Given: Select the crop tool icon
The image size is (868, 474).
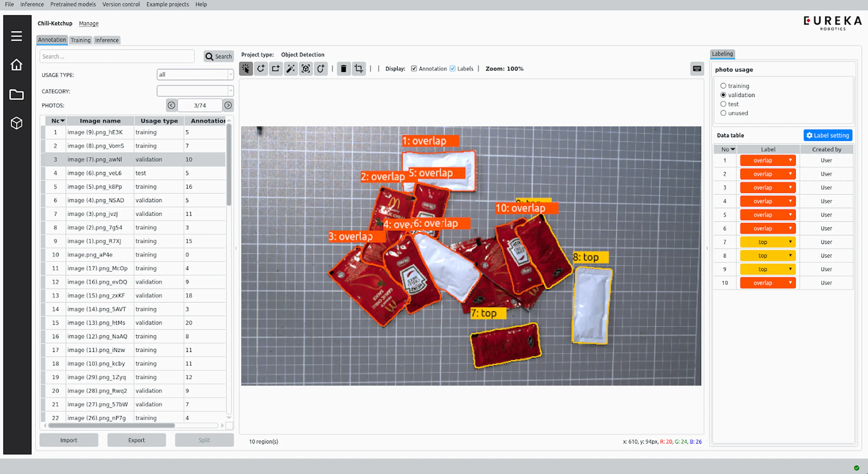Looking at the screenshot, I should (x=359, y=69).
